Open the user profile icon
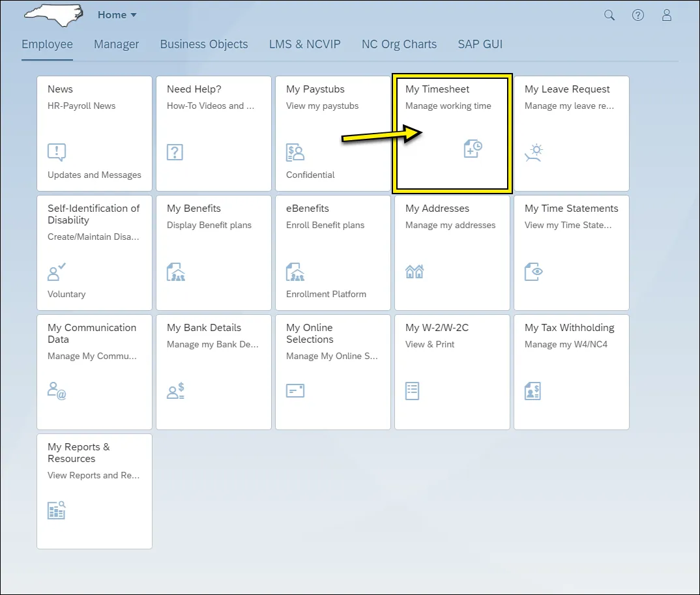The width and height of the screenshot is (700, 595). coord(667,15)
